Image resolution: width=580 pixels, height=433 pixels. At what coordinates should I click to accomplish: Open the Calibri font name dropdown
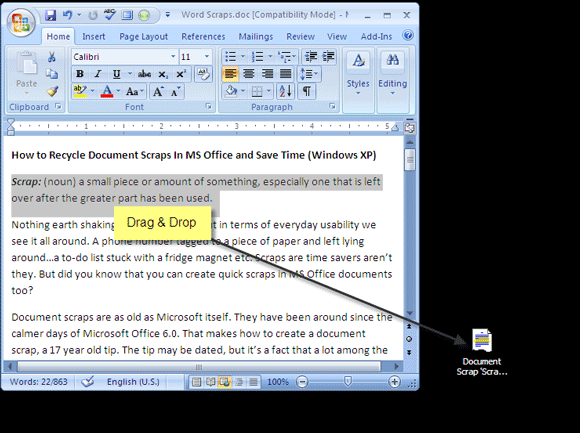pyautogui.click(x=173, y=57)
